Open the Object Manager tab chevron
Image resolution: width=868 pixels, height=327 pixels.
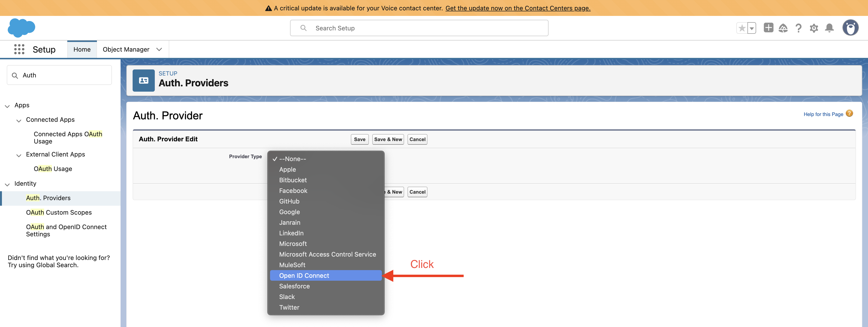[x=159, y=49]
